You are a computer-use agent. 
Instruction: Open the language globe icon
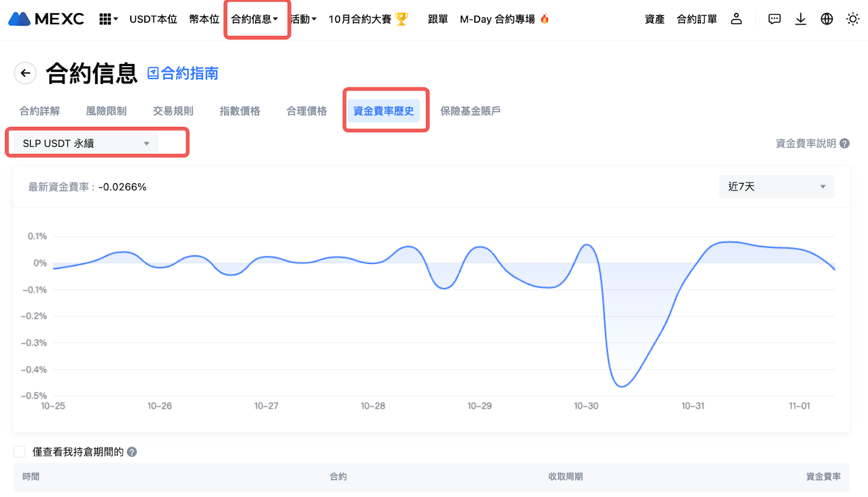click(826, 19)
